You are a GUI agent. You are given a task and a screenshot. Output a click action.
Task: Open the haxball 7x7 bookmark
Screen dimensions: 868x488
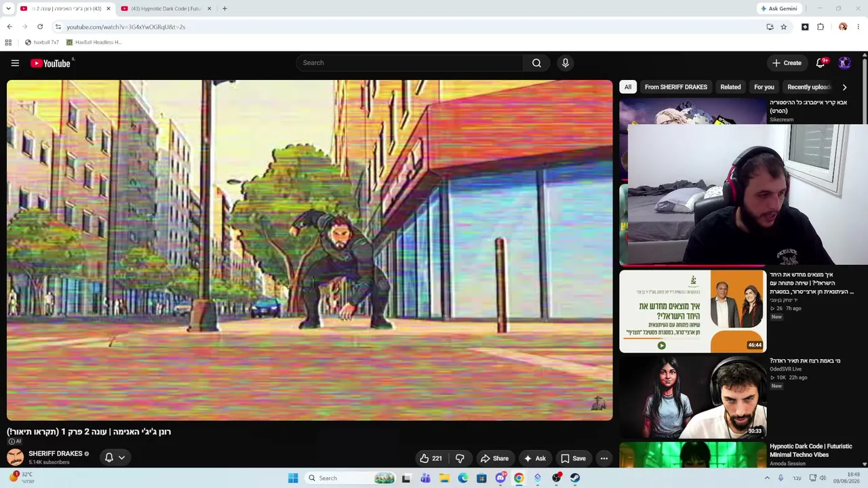point(41,42)
